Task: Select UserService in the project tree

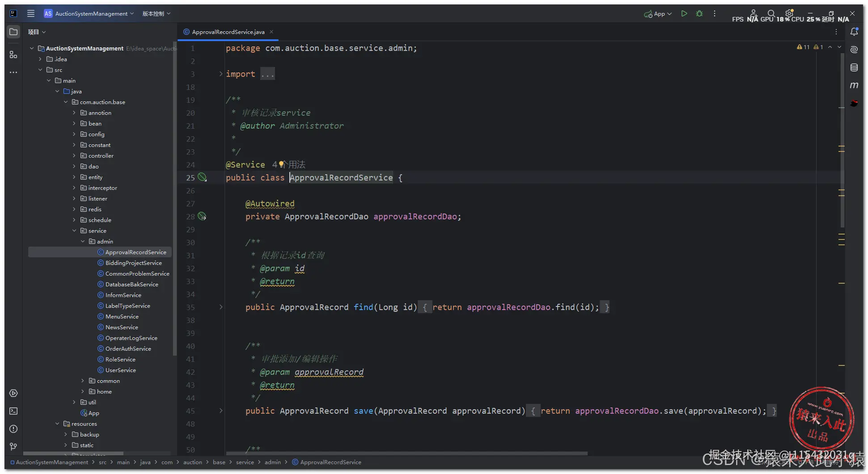Action: pos(120,370)
